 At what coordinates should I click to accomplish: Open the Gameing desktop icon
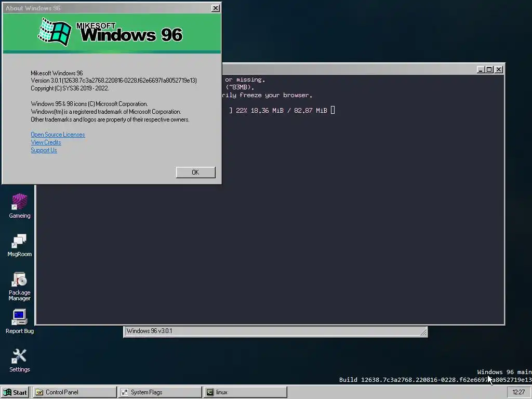tap(19, 206)
